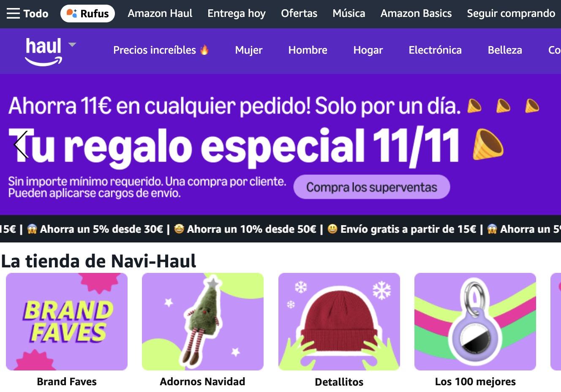
Task: Click the Seguir comprando link
Action: pos(511,14)
